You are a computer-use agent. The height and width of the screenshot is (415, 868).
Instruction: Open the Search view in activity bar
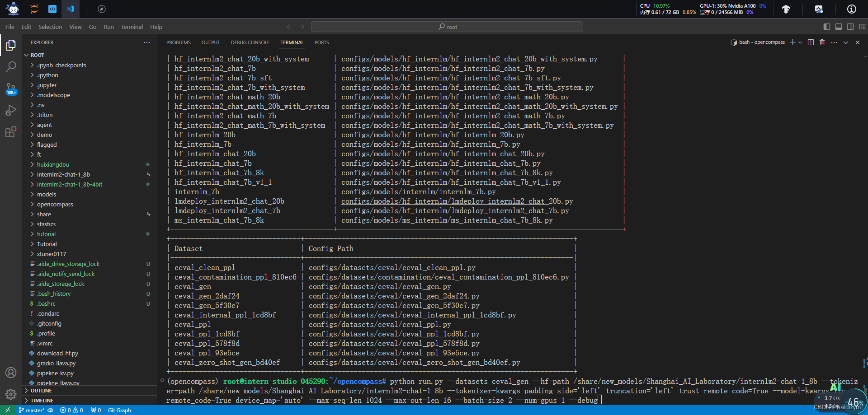pyautogui.click(x=11, y=67)
